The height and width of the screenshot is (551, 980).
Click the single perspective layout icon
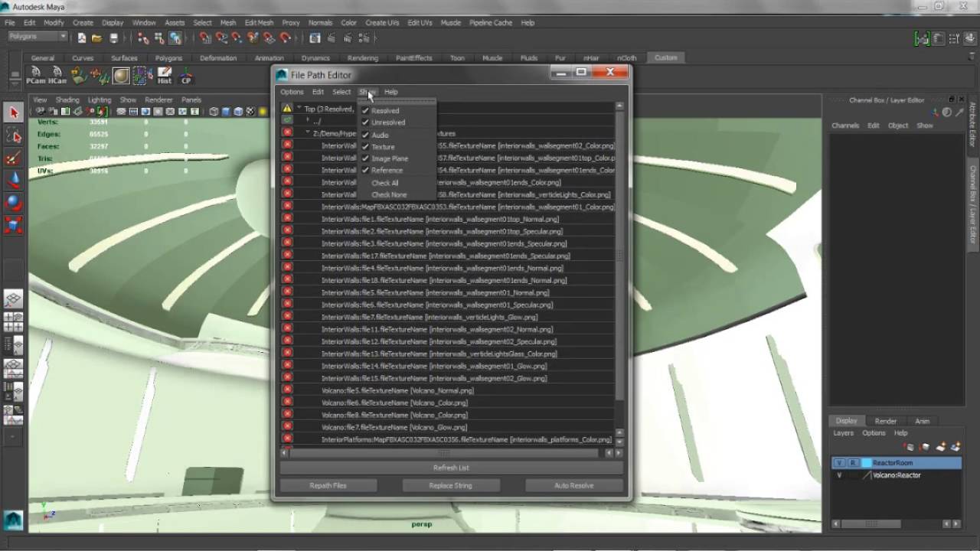click(13, 298)
